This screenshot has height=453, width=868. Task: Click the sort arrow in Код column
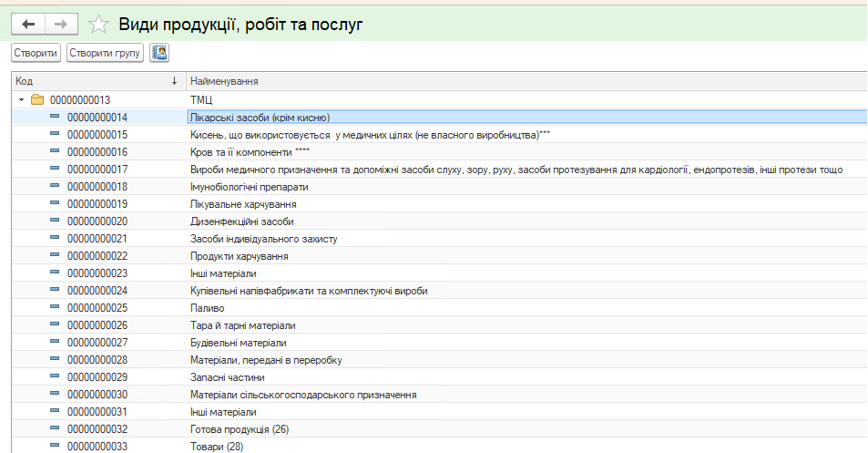pyautogui.click(x=175, y=81)
